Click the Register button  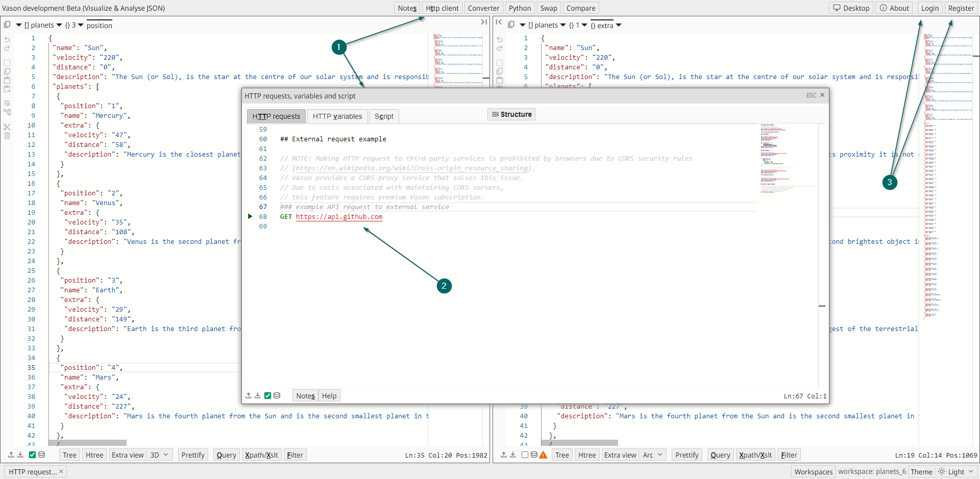click(x=961, y=8)
